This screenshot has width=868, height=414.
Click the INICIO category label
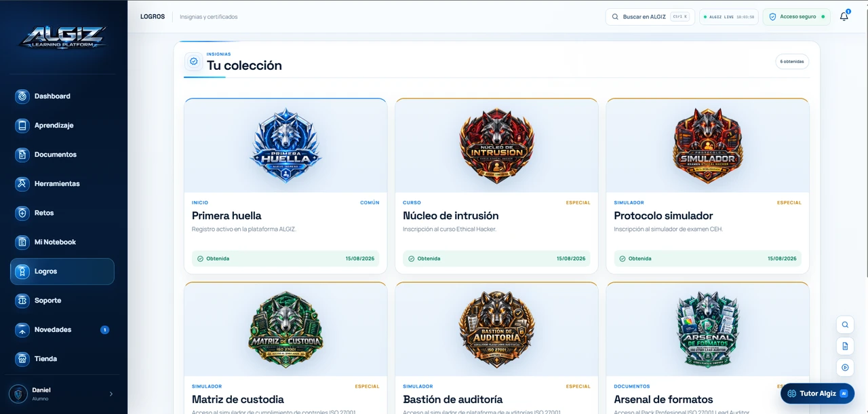[200, 202]
